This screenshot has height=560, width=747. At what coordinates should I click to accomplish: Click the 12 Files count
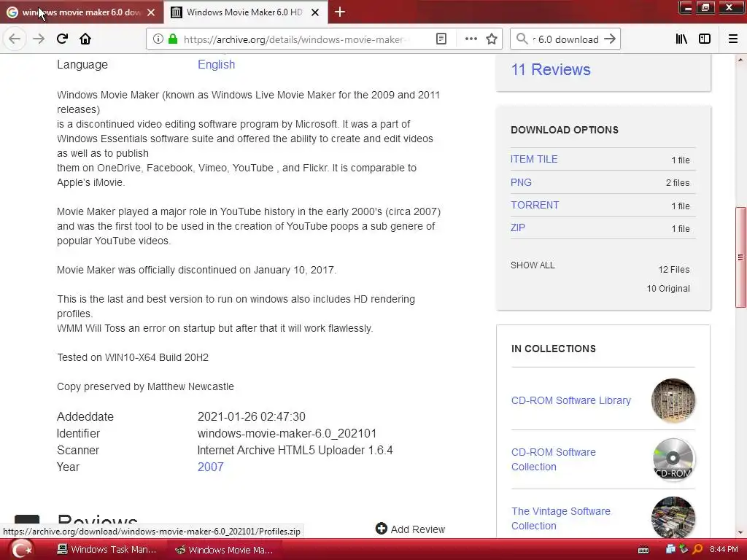click(673, 270)
